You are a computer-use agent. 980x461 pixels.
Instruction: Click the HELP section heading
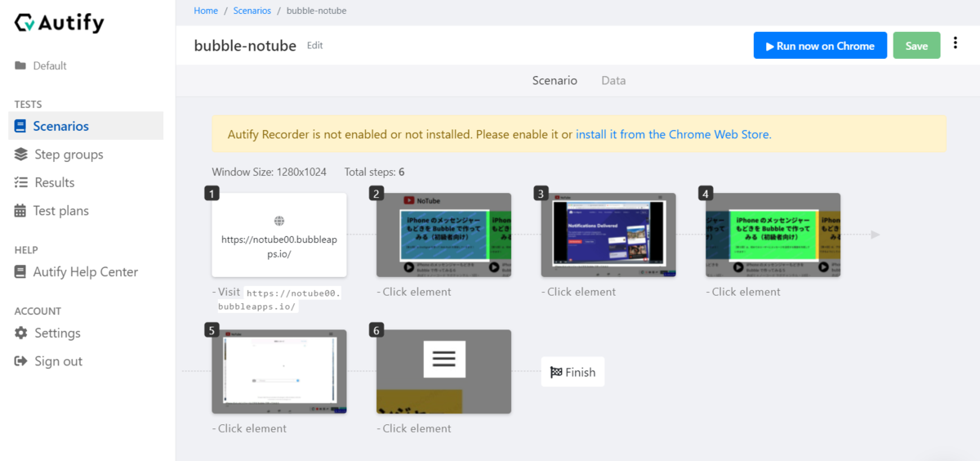26,250
